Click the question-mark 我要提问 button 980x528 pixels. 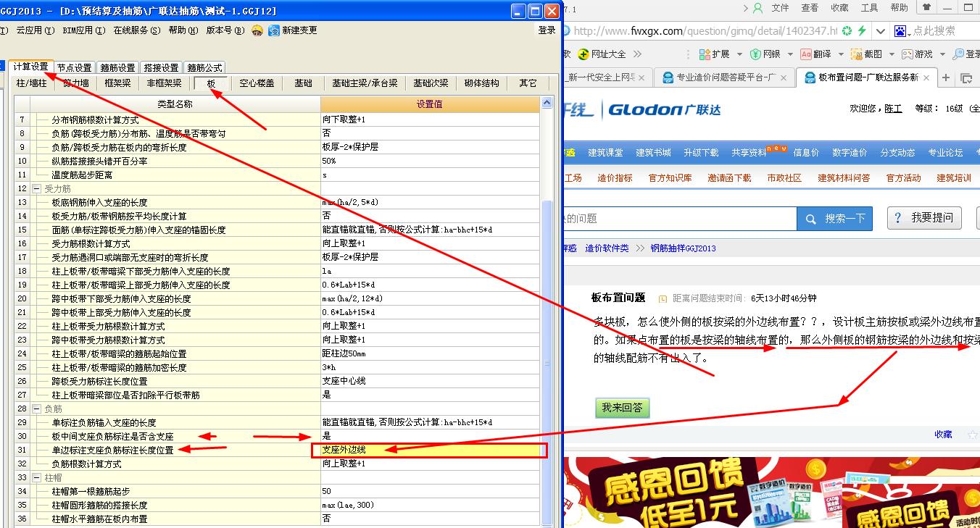click(924, 218)
